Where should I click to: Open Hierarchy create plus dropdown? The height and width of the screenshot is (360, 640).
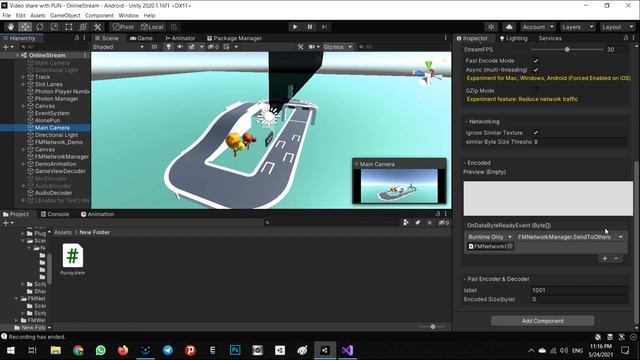coord(8,47)
